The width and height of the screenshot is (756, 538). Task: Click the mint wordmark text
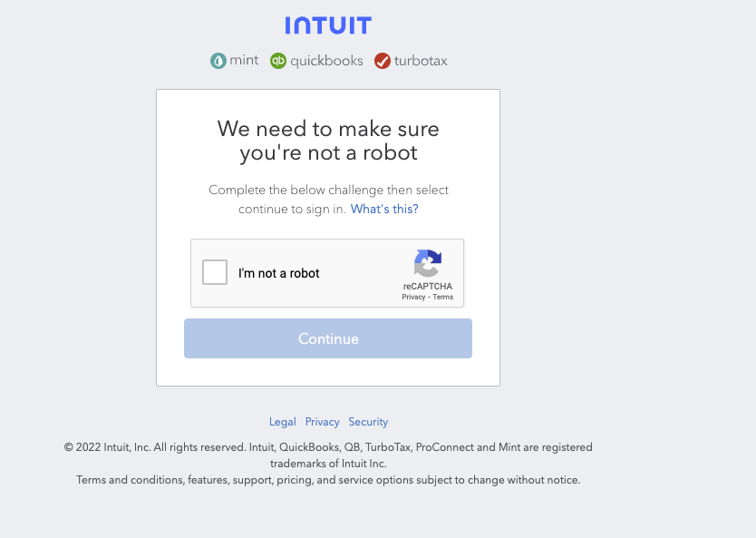point(244,60)
